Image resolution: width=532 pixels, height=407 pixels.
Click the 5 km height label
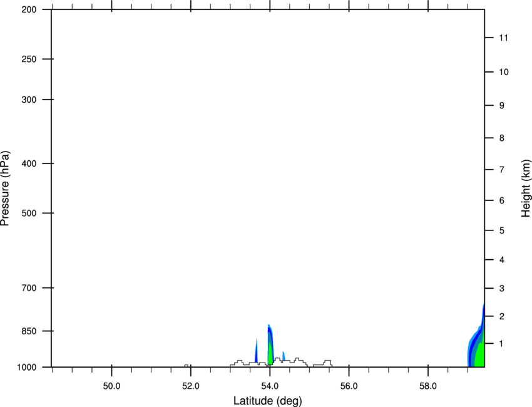pos(502,230)
